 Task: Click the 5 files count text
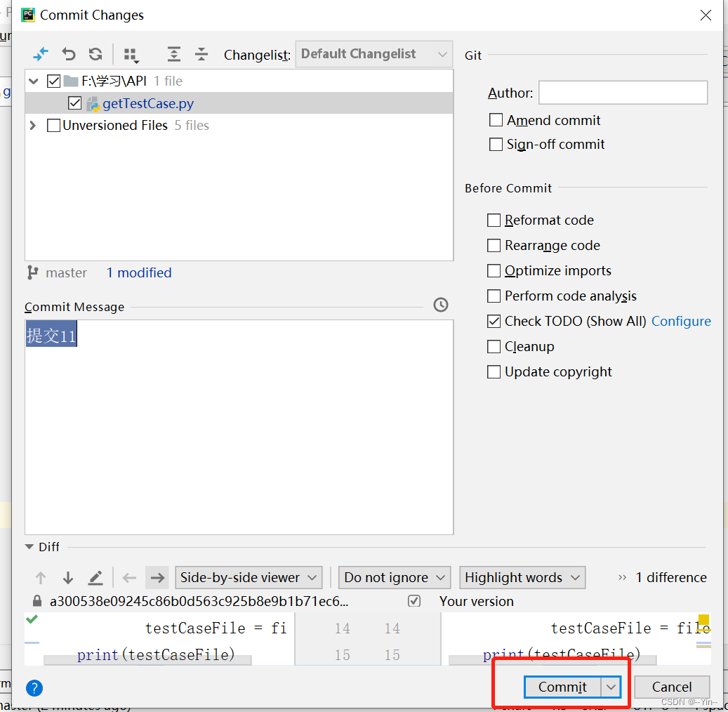[x=192, y=126]
